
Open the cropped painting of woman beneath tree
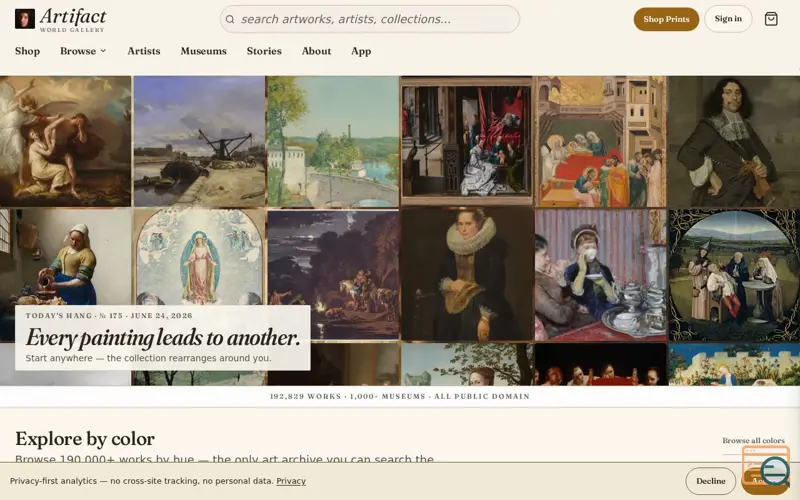pos(467,364)
